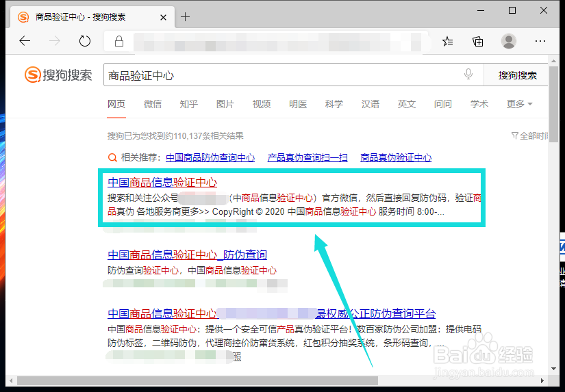Screen dimensions: 565x392
Task: Open related link 产品真伪查询扫一扫
Action: click(x=307, y=157)
